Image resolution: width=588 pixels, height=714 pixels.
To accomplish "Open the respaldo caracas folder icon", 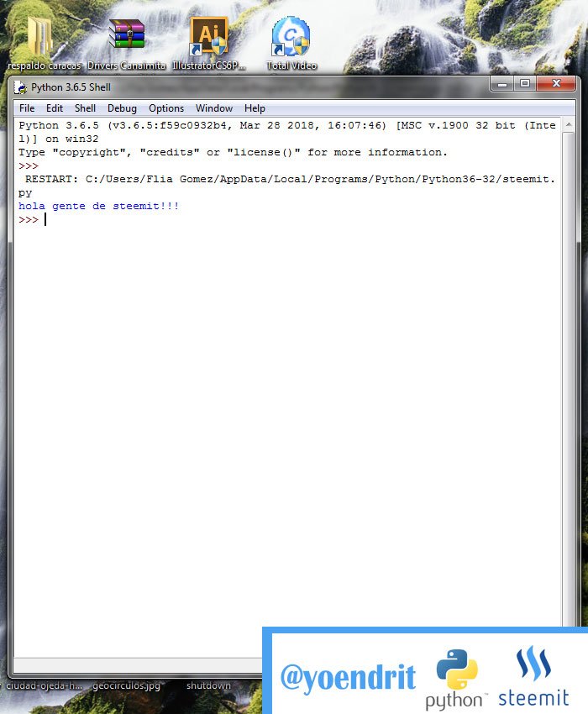I will (42, 37).
